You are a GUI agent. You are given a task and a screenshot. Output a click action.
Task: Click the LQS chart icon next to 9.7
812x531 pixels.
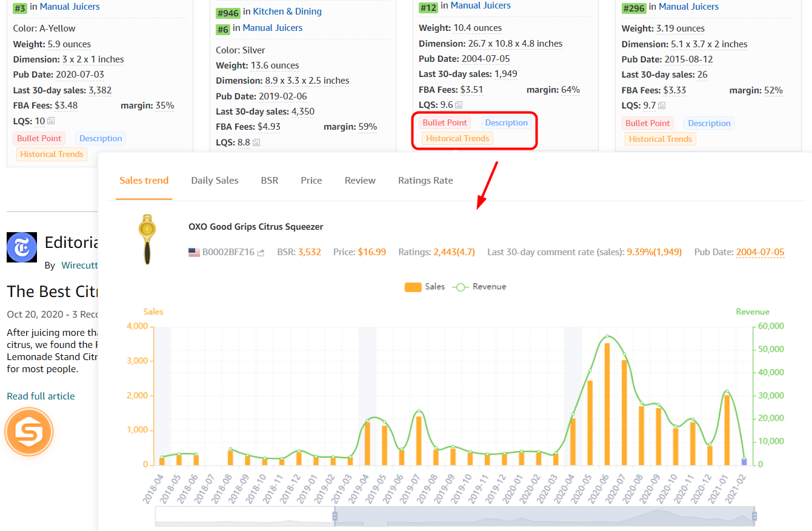(662, 106)
